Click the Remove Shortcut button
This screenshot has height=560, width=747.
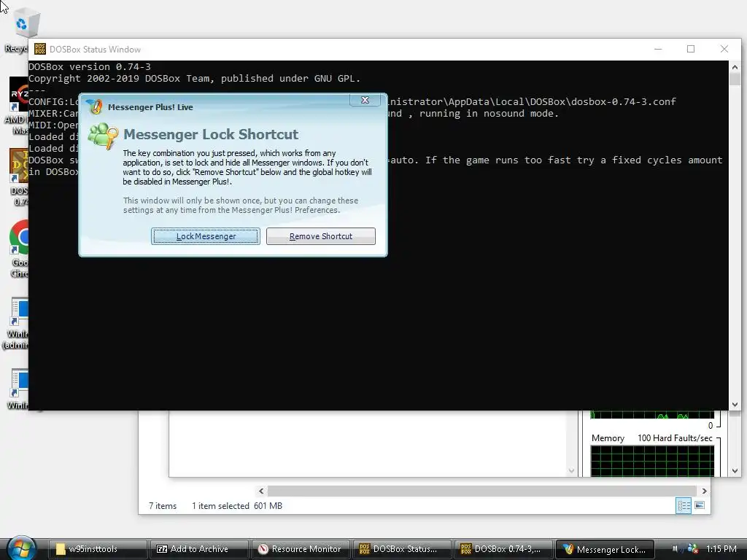[321, 236]
